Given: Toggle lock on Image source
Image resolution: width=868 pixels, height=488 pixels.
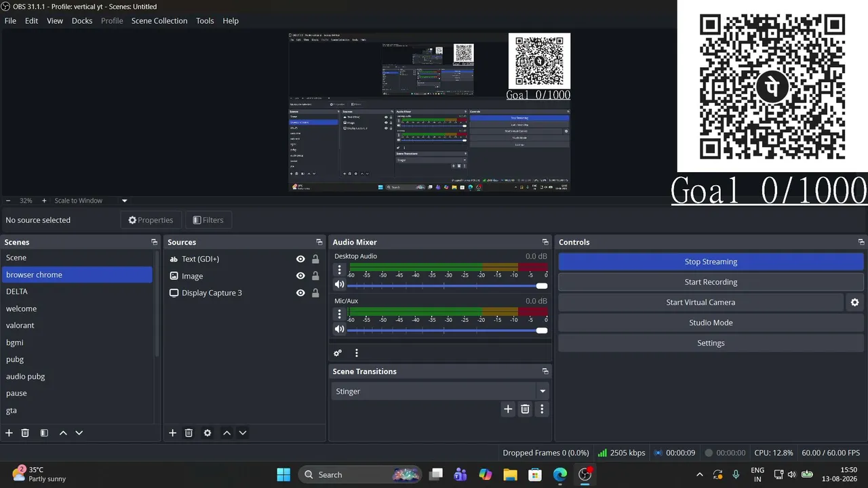Looking at the screenshot, I should (x=315, y=276).
